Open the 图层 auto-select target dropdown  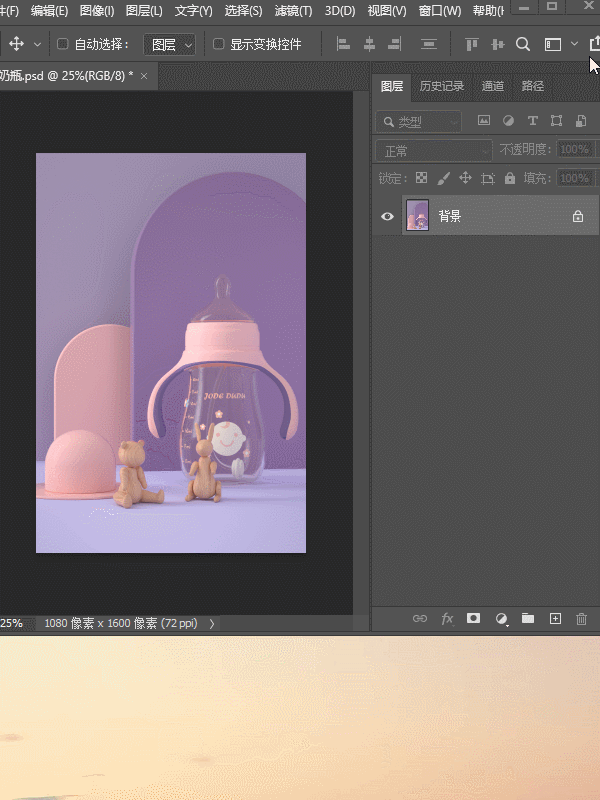(169, 45)
